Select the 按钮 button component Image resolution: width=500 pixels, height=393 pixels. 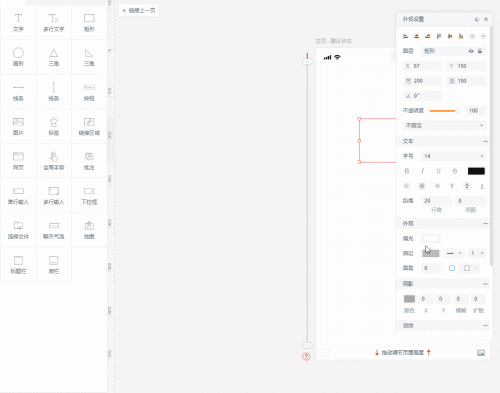[x=89, y=92]
